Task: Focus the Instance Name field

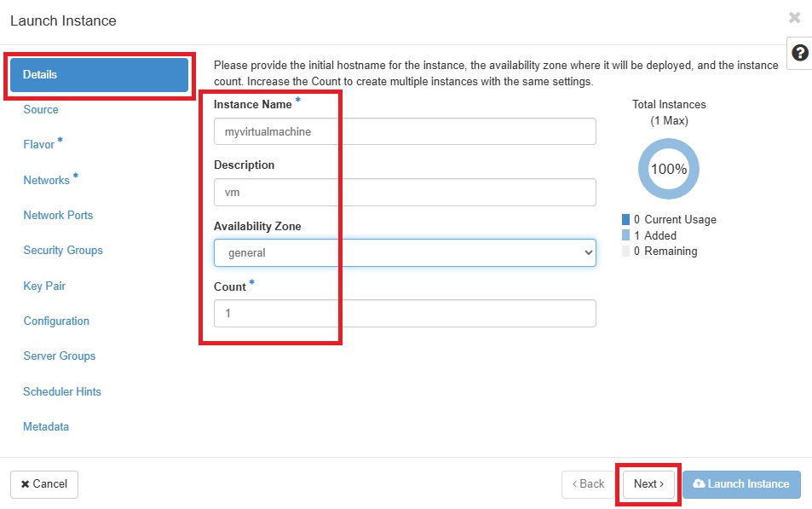Action: point(405,131)
